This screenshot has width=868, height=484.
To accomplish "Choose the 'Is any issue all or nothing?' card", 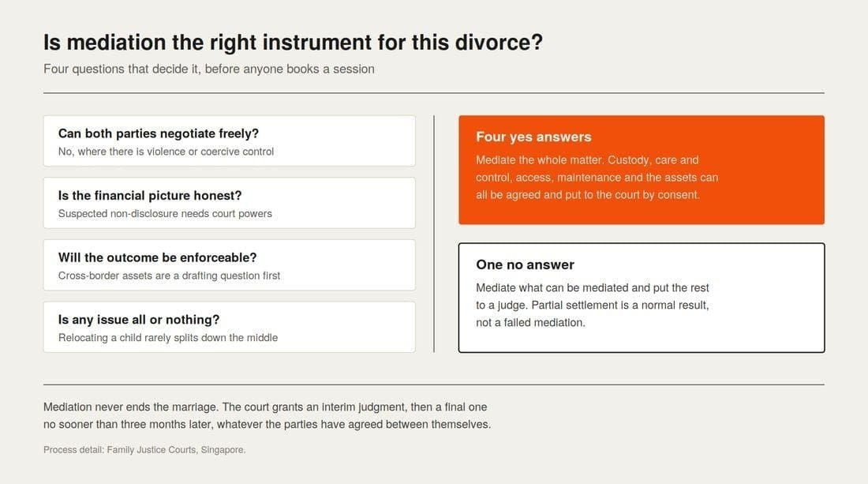I will 229,327.
